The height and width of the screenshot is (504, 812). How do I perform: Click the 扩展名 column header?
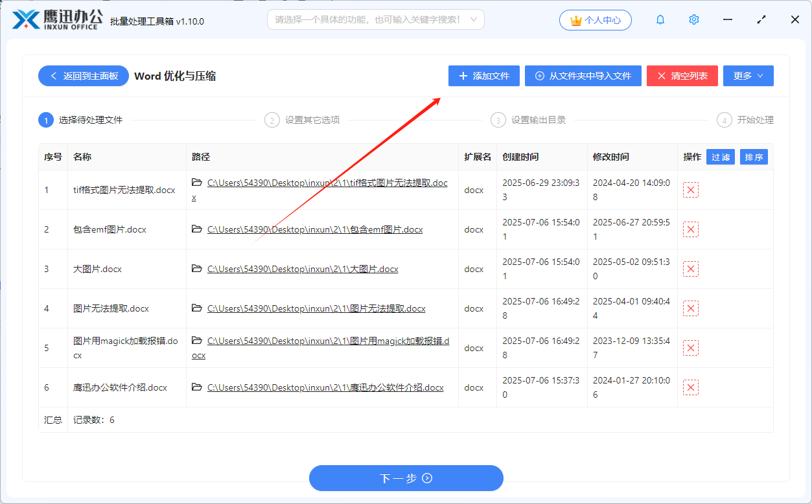[x=478, y=157]
